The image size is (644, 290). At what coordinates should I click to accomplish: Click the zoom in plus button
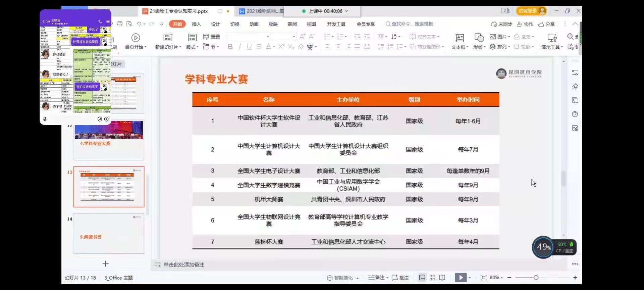click(x=575, y=278)
